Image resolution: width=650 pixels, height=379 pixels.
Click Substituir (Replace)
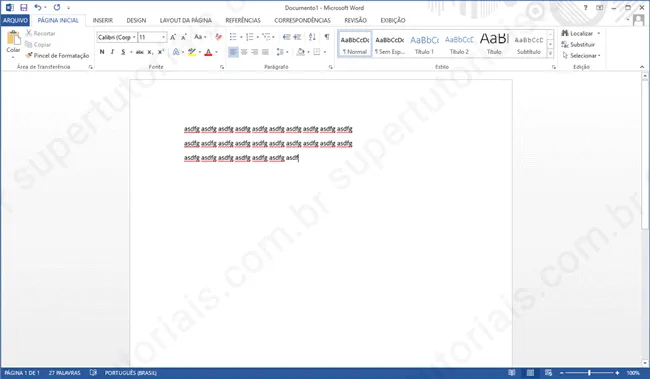point(578,44)
